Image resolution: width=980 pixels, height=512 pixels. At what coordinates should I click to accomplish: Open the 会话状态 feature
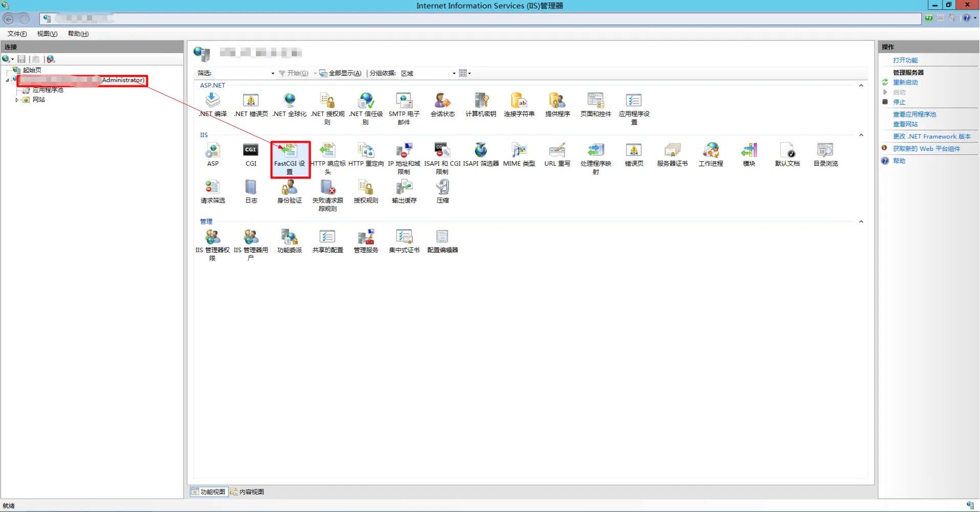point(443,105)
